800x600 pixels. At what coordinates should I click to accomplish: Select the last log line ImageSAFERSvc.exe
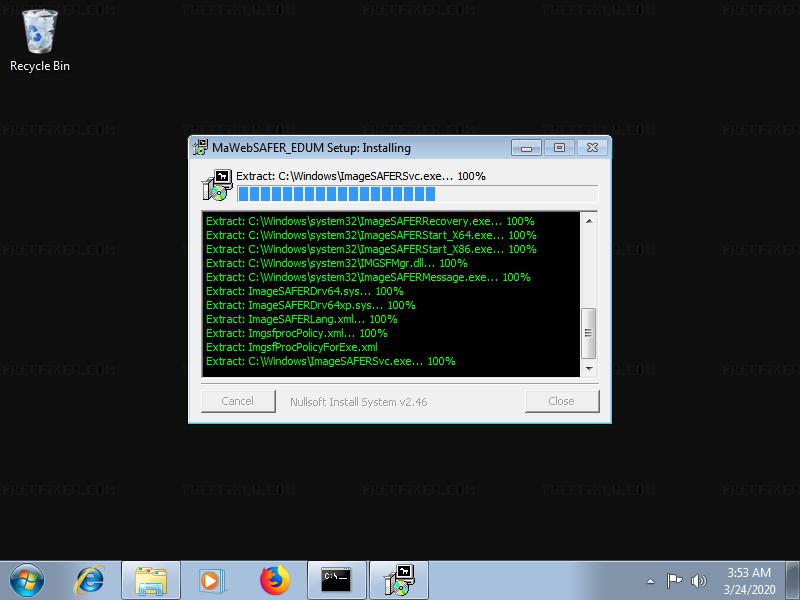(x=331, y=361)
